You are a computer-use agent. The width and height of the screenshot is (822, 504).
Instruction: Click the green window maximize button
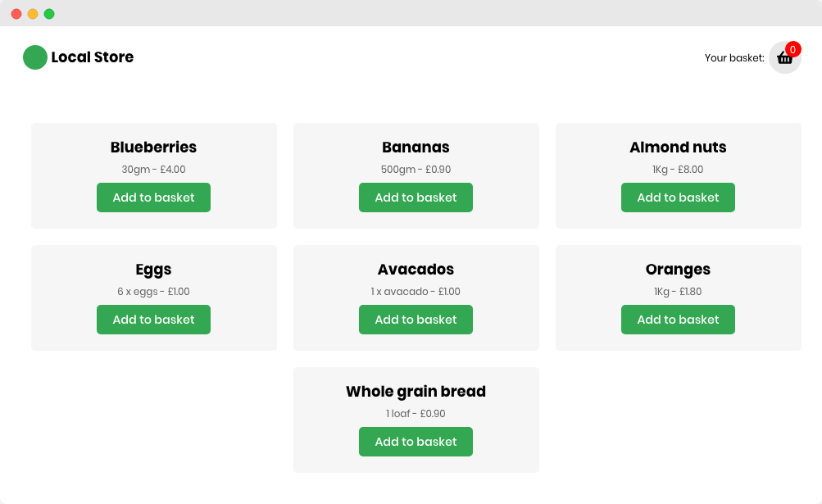[49, 14]
